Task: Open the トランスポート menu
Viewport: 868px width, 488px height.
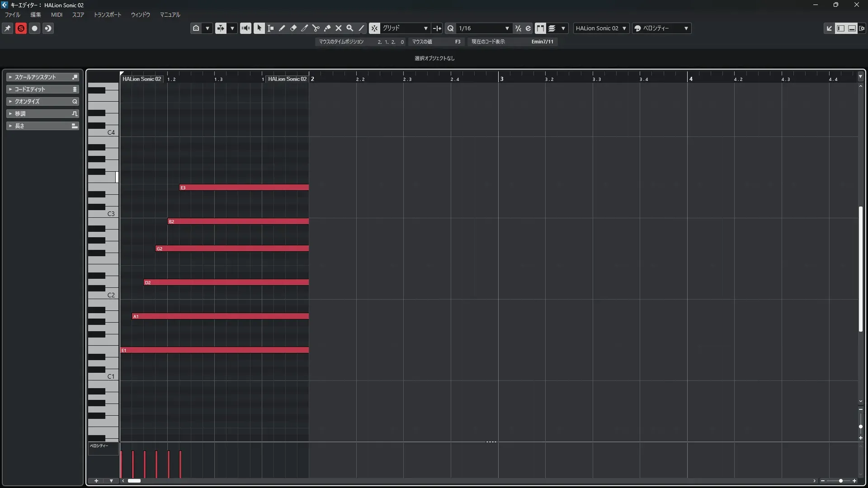Action: click(x=108, y=14)
